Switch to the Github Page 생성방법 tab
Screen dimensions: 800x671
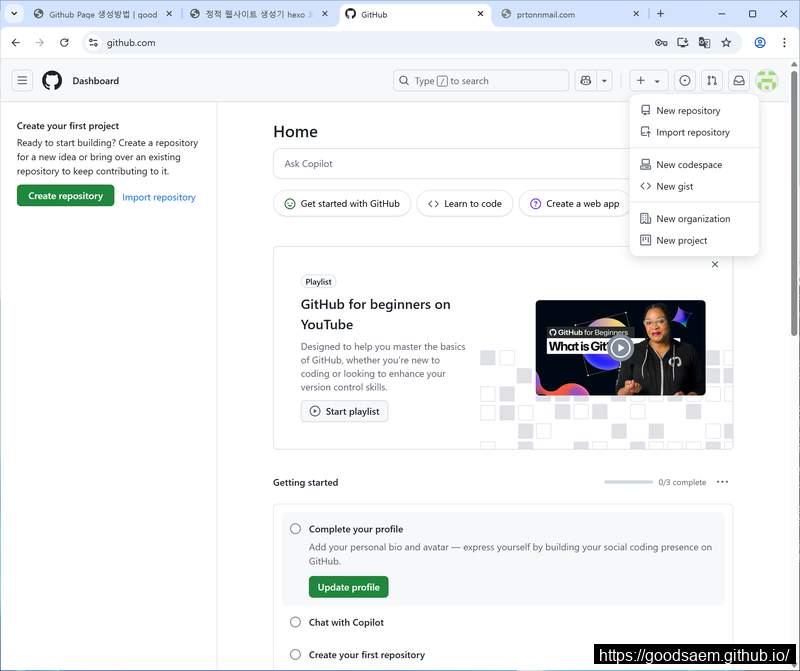pyautogui.click(x=103, y=14)
